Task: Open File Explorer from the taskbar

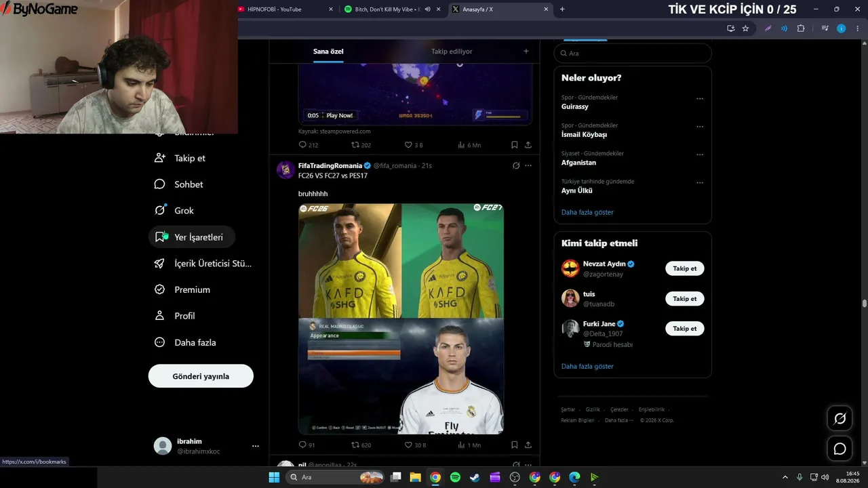Action: [415, 477]
